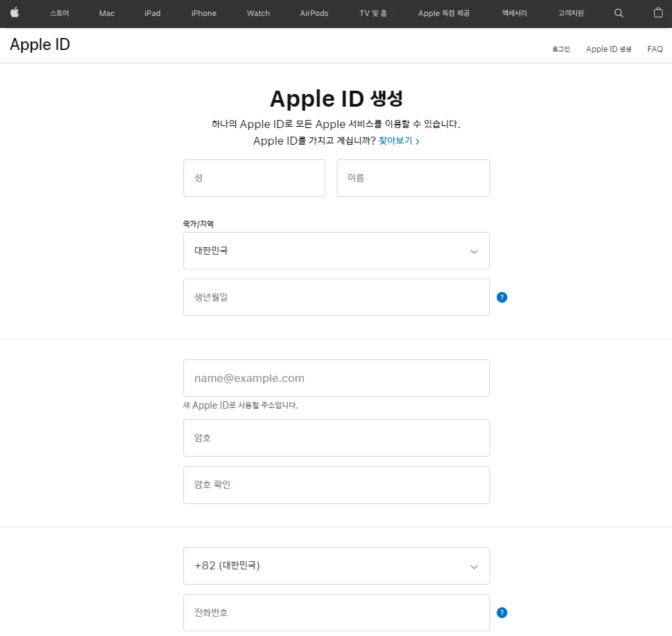Focus the 성 input field
Image resolution: width=672 pixels, height=636 pixels.
pos(254,178)
